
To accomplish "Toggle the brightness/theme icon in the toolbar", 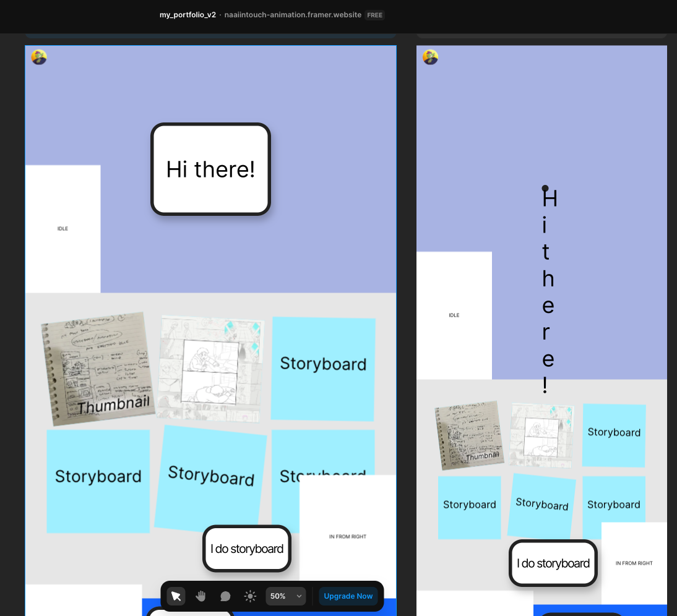I will [x=250, y=596].
